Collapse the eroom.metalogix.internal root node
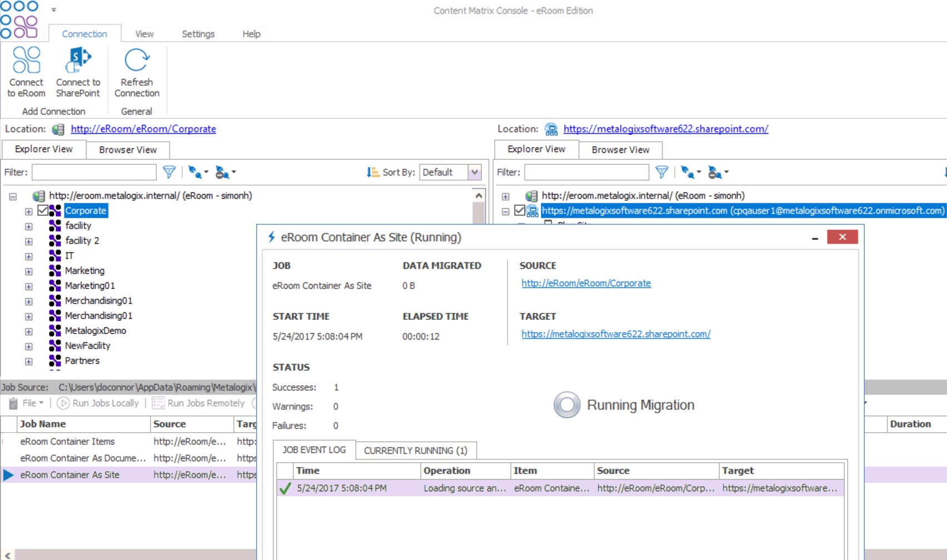The image size is (947, 560). tap(13, 196)
